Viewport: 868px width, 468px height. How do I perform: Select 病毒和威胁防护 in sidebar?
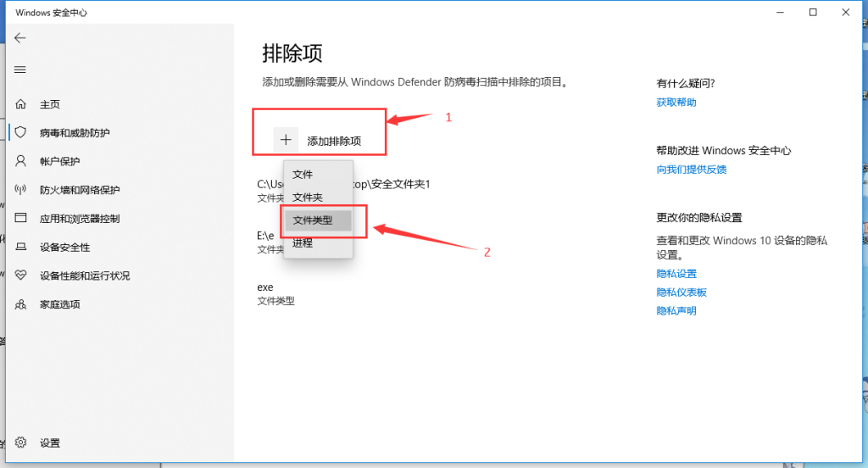(75, 133)
